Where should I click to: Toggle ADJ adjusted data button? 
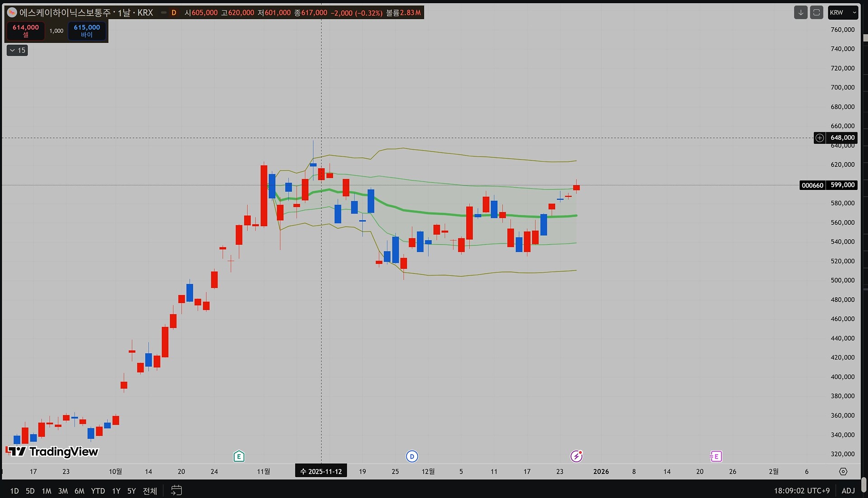848,490
